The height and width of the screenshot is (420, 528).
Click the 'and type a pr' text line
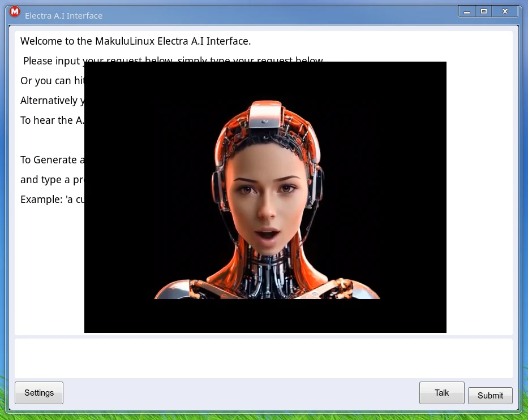[x=52, y=180]
